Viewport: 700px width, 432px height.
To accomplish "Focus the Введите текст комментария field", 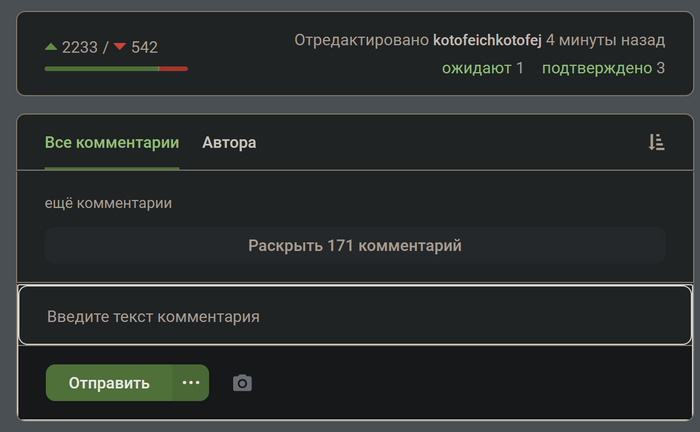I will (x=355, y=316).
